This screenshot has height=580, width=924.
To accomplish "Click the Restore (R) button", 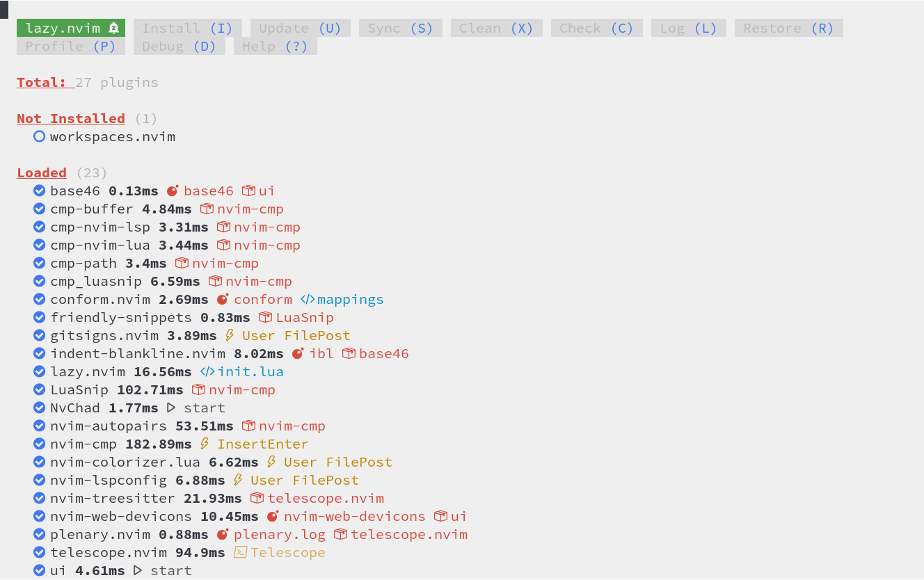I will click(x=789, y=29).
